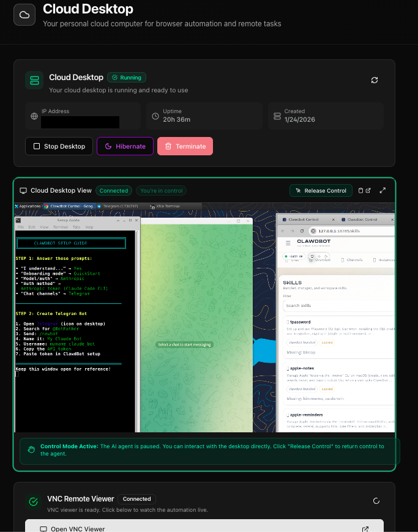Open Edit menu in Setup Guide terminal
The width and height of the screenshot is (418, 532).
tap(32, 227)
